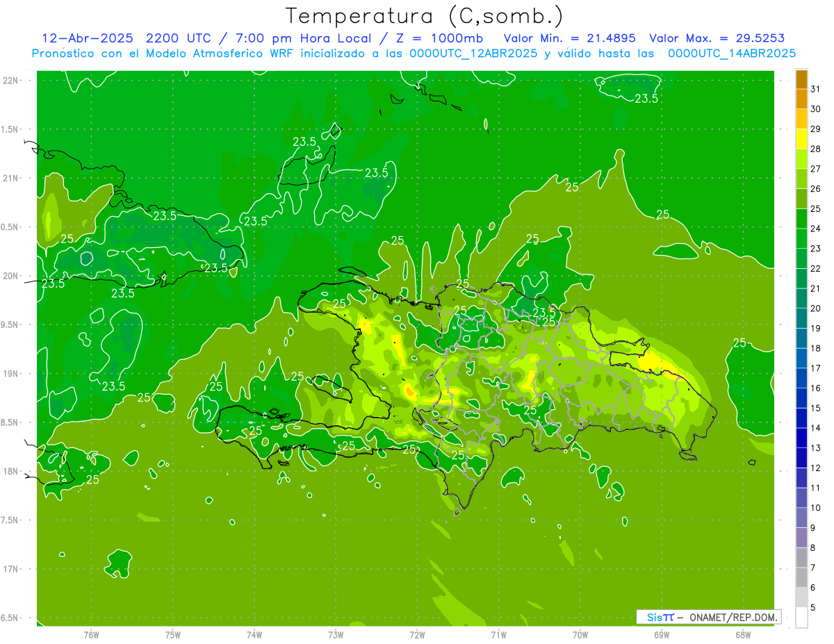The image size is (834, 644).
Task: Click the '8.5N' latitude axis label
Action: pyautogui.click(x=10, y=423)
